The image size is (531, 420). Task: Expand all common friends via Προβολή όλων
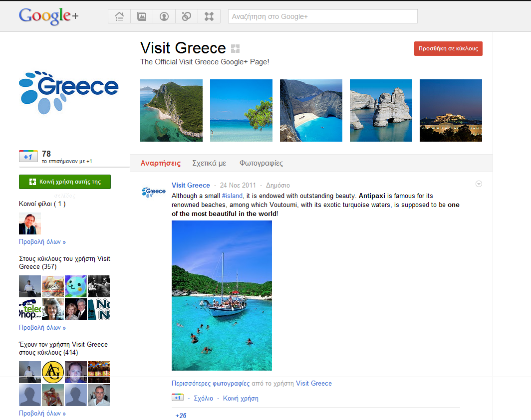[x=42, y=242]
